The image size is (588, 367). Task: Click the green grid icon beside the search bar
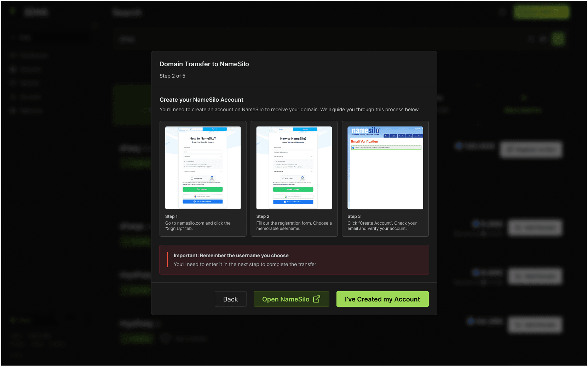point(558,39)
